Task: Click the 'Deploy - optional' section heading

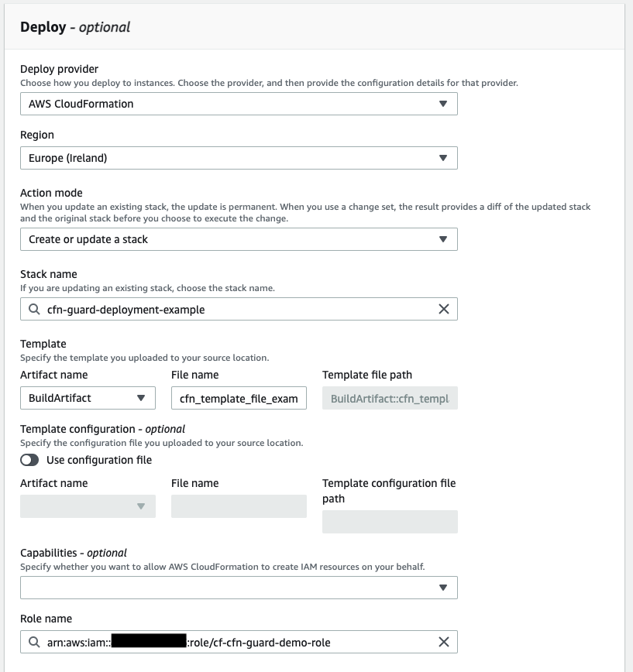Action: 75,27
